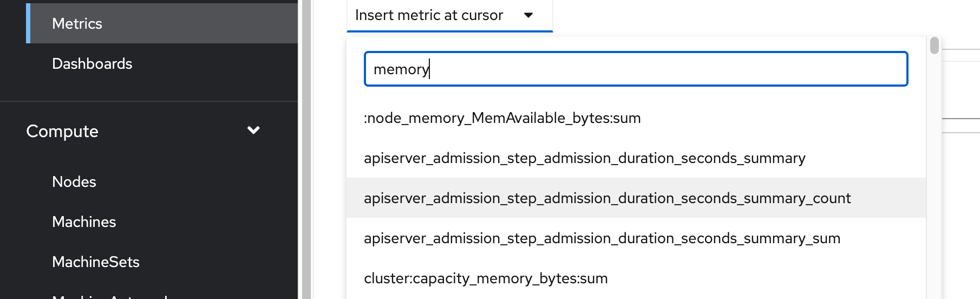Open the Metrics navigation item
980x299 pixels.
77,24
